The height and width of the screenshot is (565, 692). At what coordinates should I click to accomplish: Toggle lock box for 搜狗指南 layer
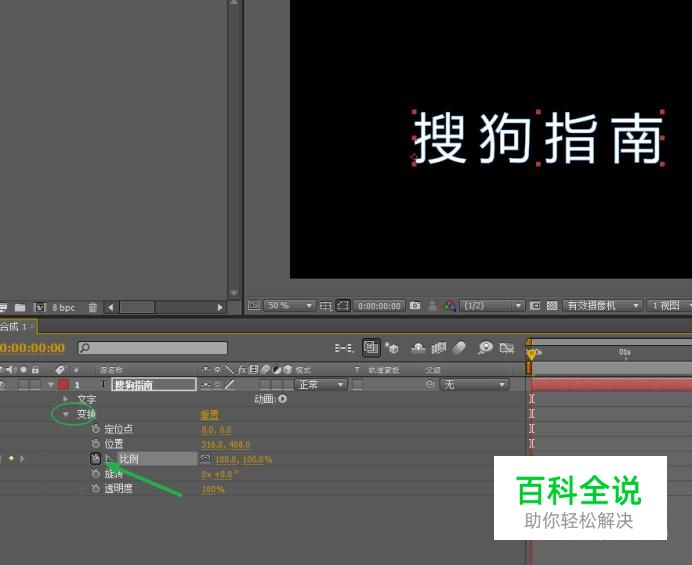[35, 385]
